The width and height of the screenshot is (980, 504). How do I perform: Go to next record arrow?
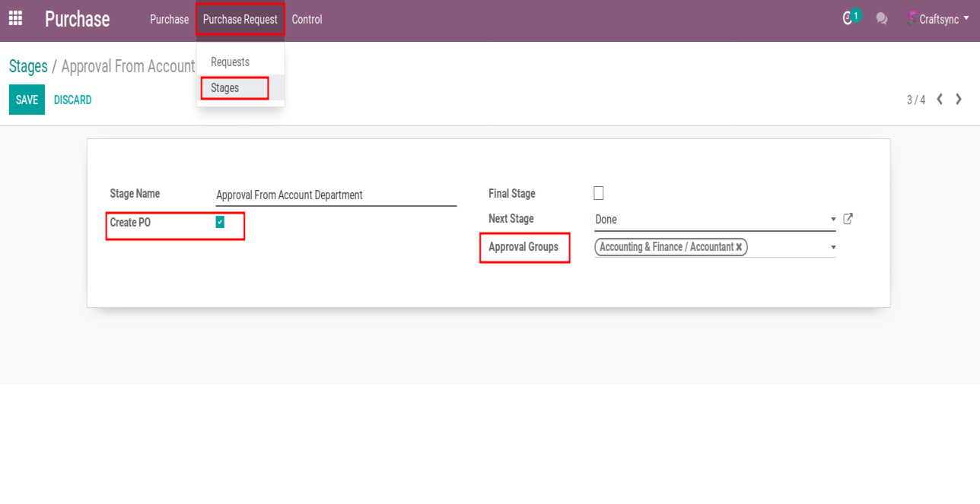pos(959,100)
